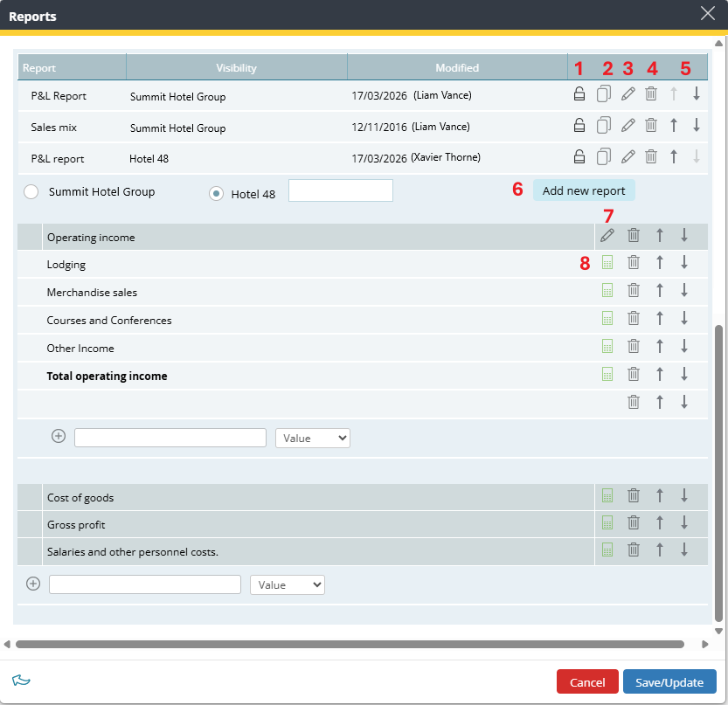The width and height of the screenshot is (728, 705).
Task: Click the Other Income row label
Action: pyautogui.click(x=80, y=348)
